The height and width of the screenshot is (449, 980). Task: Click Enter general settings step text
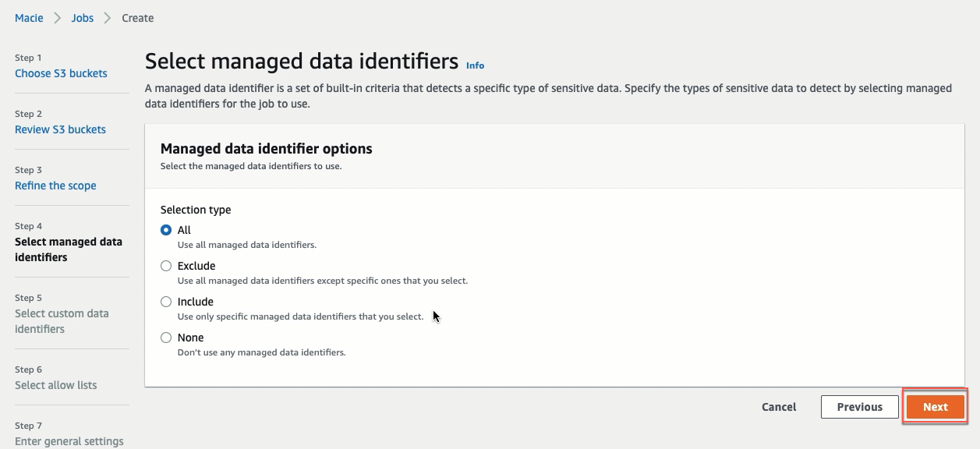[69, 441]
